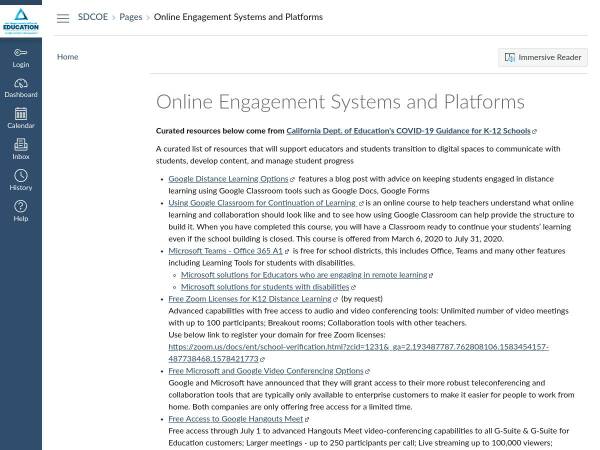Open the Login icon in sidebar
The width and height of the screenshot is (600, 450).
20,57
